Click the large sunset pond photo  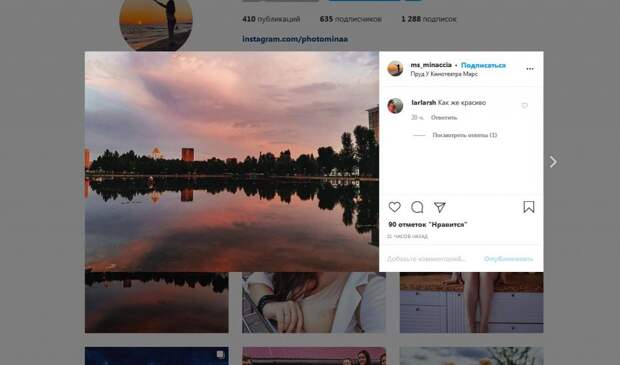232,161
